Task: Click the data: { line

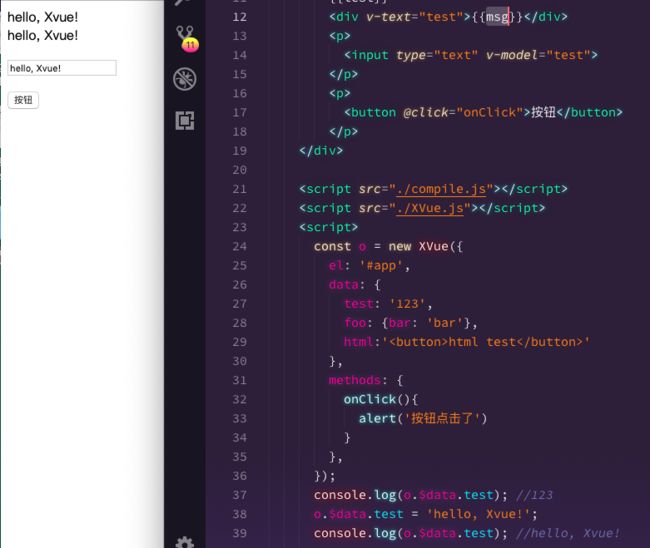Action: (354, 285)
